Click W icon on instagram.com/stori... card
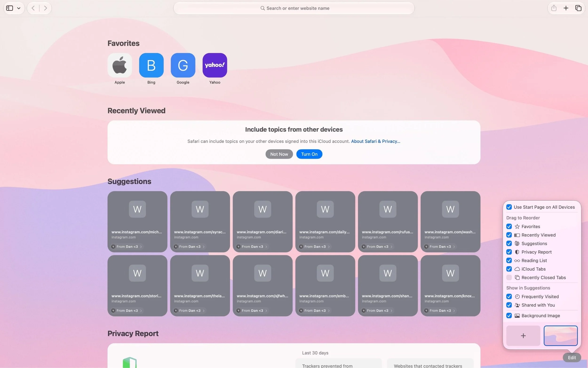Screen dimensions: 588x368 click(x=137, y=273)
